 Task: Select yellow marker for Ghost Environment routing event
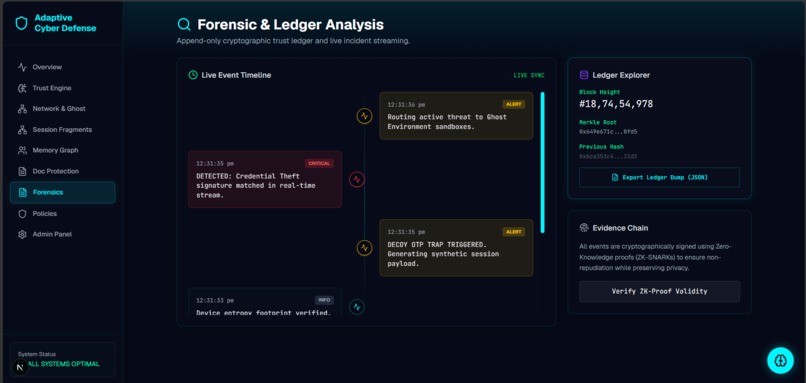tap(364, 116)
